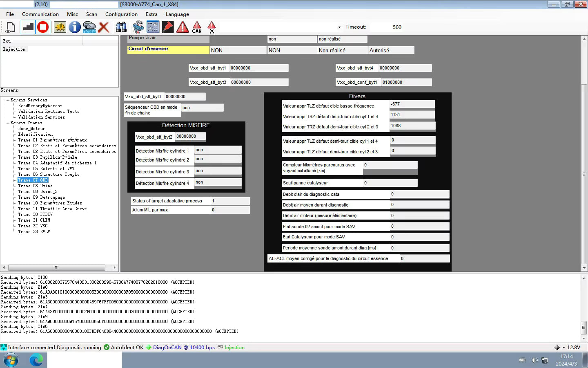Open Microsoft Edge from the taskbar
This screenshot has height=368, width=588.
(x=36, y=360)
